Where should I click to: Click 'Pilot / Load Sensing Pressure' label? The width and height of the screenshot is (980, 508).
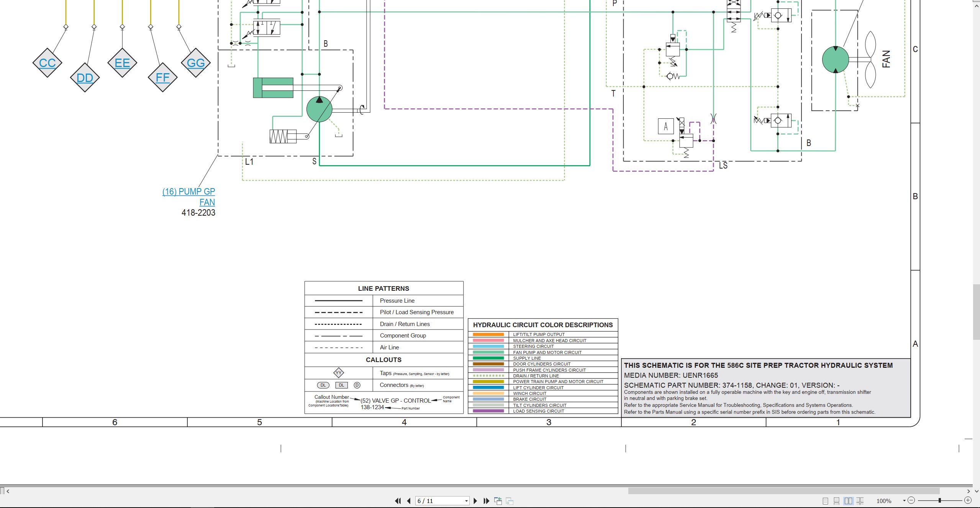416,312
